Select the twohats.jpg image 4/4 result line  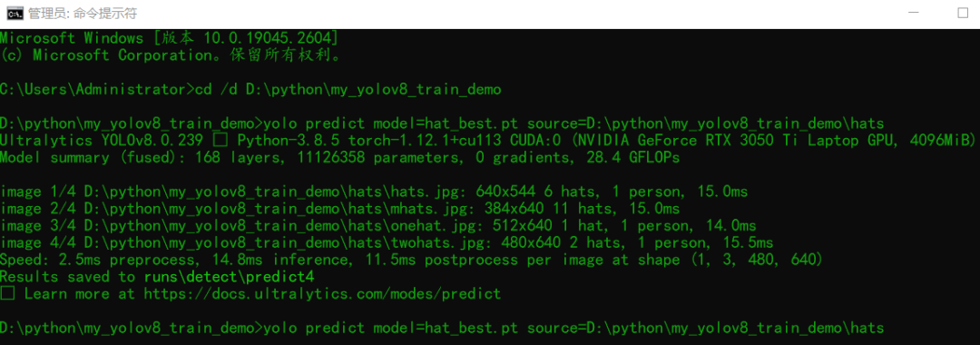387,242
